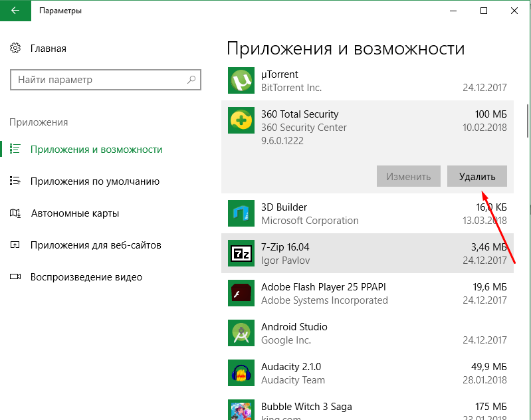Open Приложения по умолчанию section

95,181
